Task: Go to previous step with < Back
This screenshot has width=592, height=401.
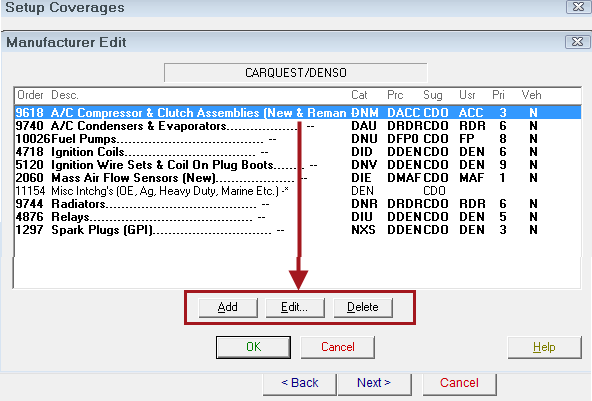Action: [300, 383]
